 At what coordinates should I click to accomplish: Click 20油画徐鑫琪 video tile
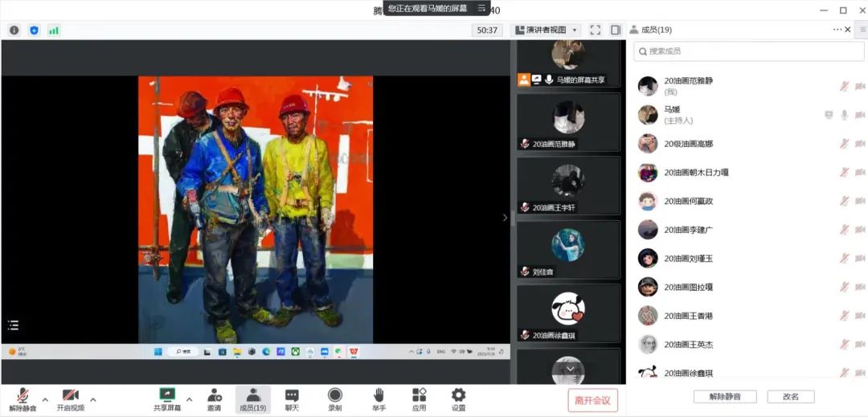(568, 313)
